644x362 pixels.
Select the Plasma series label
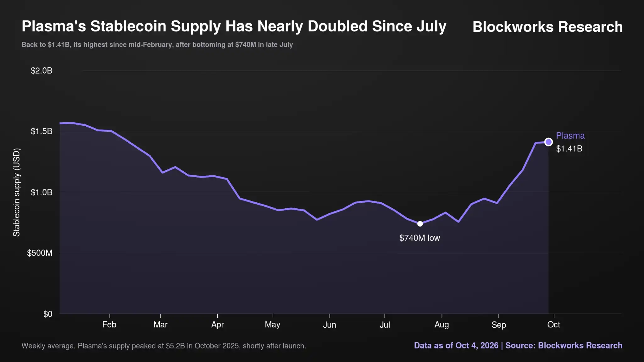570,136
